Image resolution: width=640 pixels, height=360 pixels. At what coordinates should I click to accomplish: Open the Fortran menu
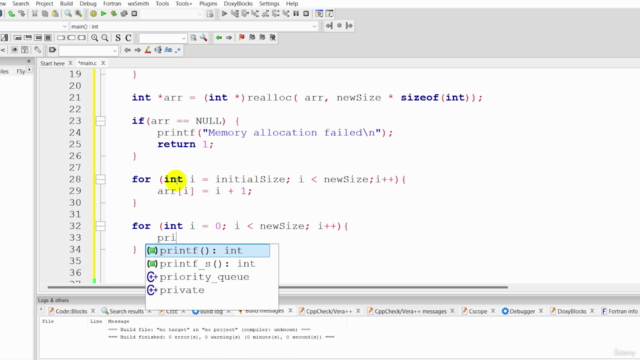point(112,4)
